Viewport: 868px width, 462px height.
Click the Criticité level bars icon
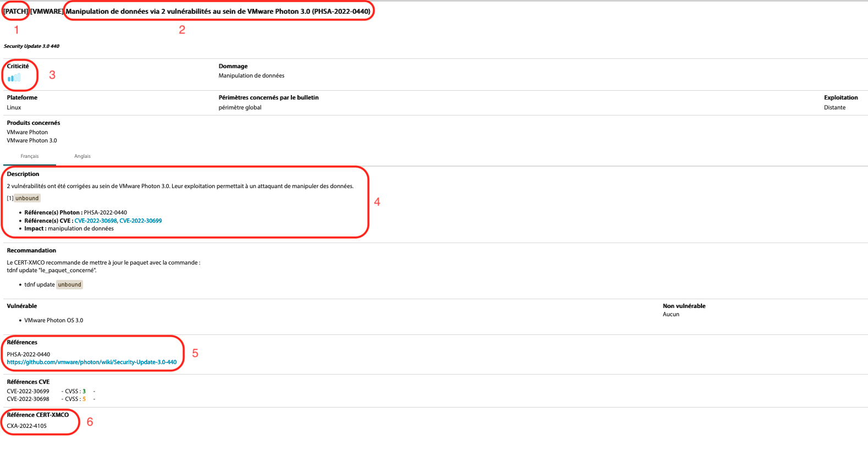(14, 78)
